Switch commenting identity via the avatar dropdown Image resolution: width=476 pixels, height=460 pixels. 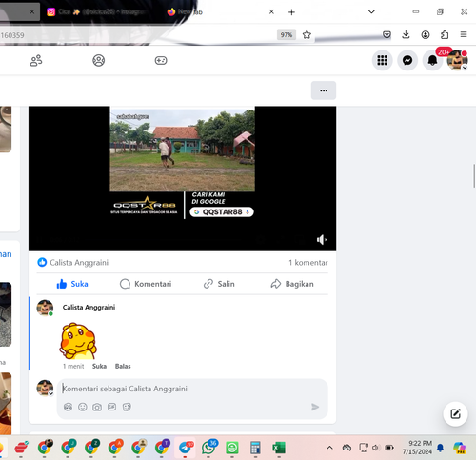pyautogui.click(x=45, y=388)
